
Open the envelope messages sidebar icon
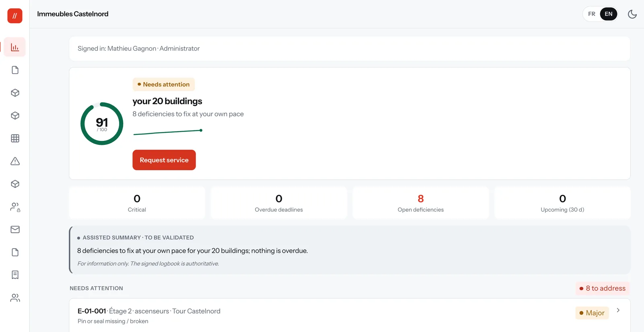point(15,229)
